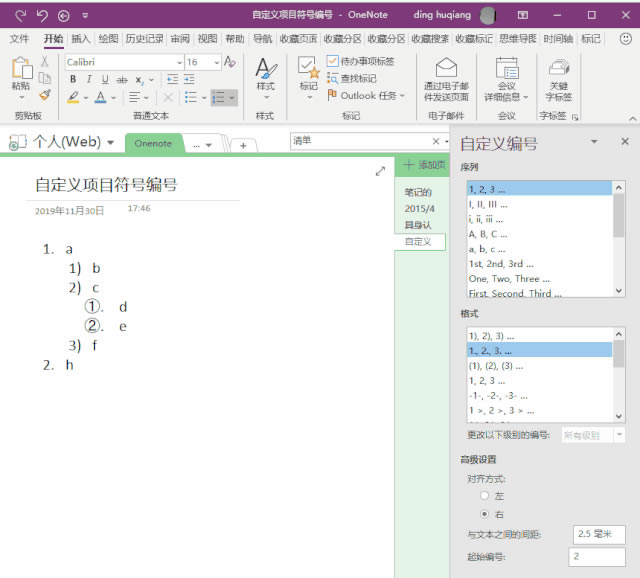This screenshot has height=578, width=640.
Task: Switch to the 思维导图 ribbon tab
Action: coord(517,39)
